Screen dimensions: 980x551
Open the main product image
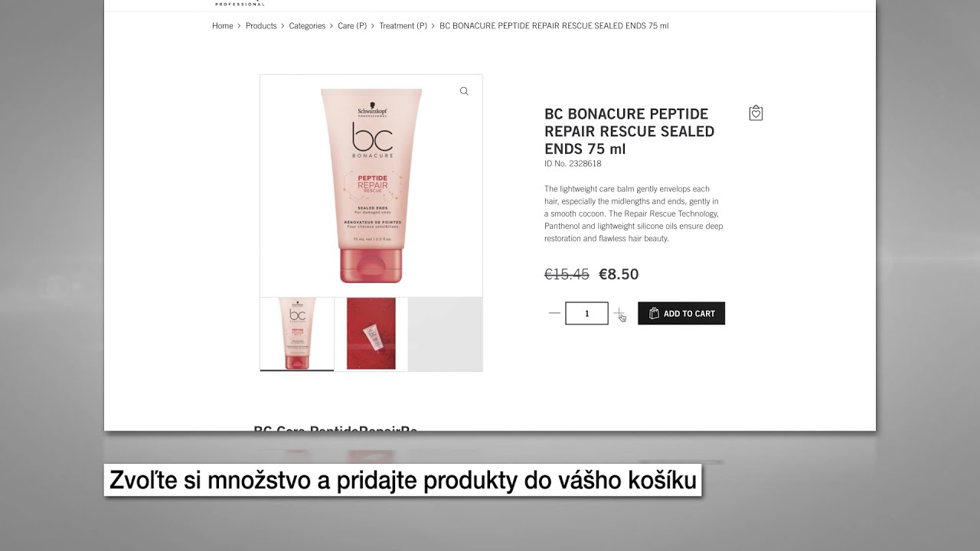(371, 186)
